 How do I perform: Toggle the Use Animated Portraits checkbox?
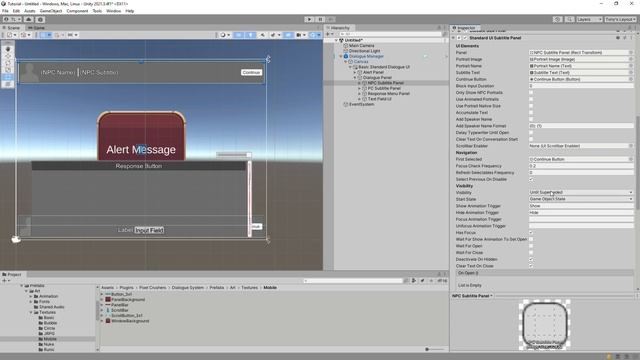(x=531, y=99)
